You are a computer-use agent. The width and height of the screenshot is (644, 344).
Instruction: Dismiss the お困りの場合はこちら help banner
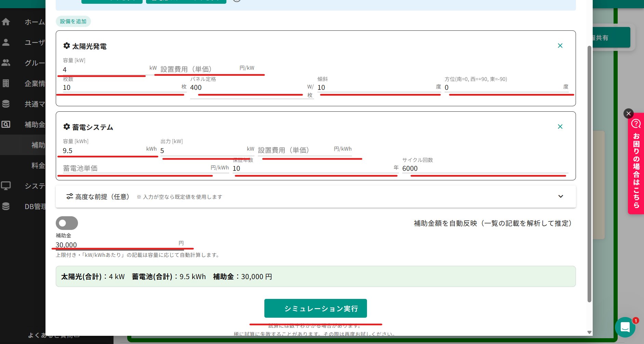(x=628, y=113)
